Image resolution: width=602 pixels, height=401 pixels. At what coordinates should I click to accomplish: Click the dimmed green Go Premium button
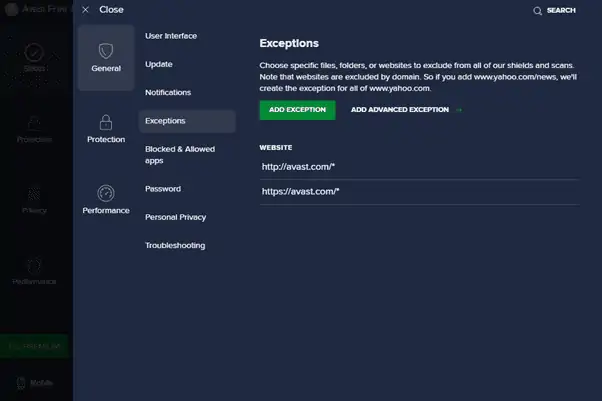click(34, 346)
